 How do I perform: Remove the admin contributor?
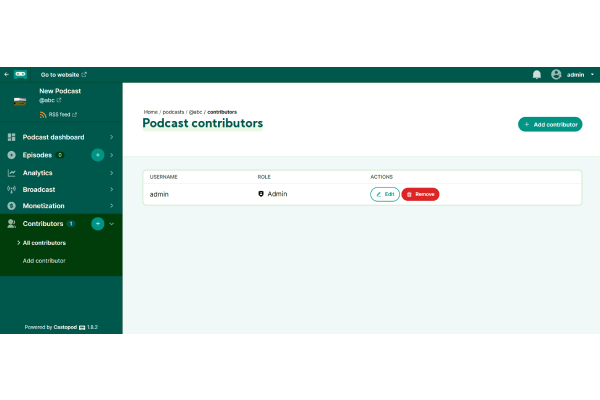click(420, 194)
